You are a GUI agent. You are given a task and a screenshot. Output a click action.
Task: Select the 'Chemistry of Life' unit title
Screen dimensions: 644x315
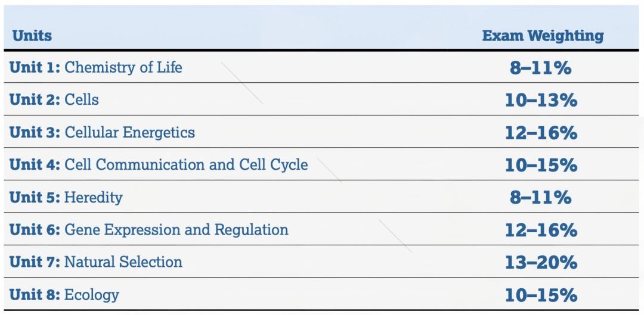pyautogui.click(x=123, y=67)
